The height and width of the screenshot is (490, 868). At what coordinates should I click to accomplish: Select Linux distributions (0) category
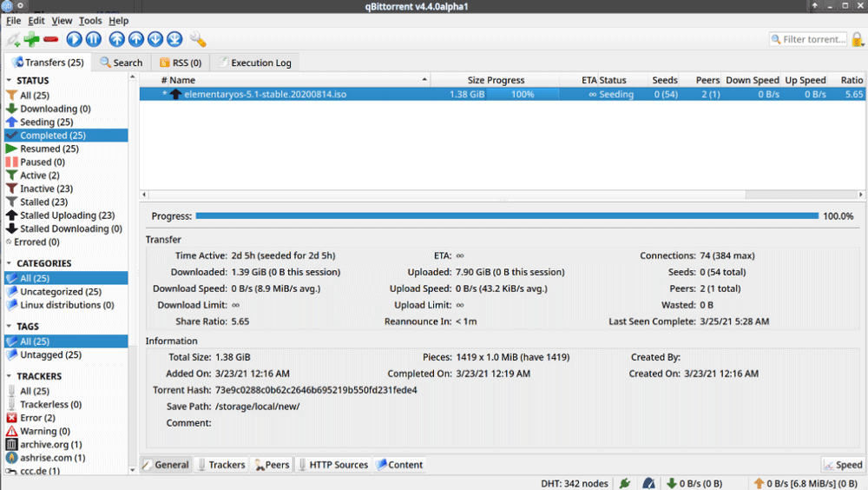pos(66,305)
